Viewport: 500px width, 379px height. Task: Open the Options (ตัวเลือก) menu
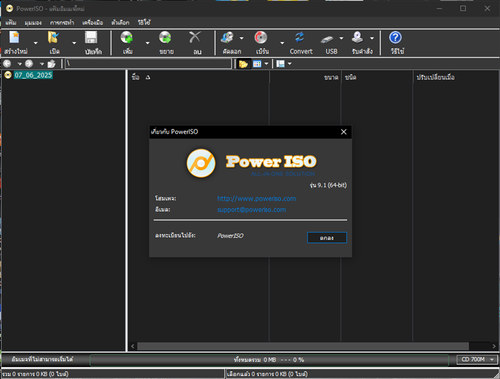pos(120,23)
